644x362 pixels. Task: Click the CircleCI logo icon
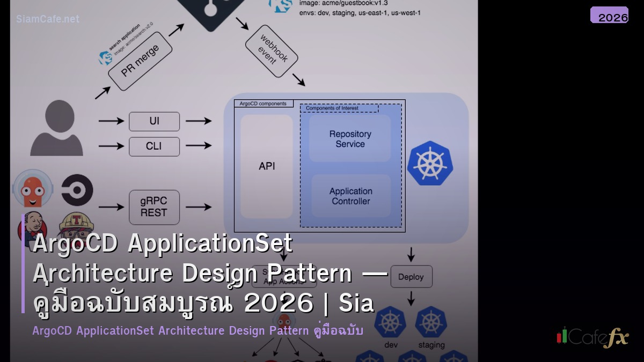coord(77,190)
